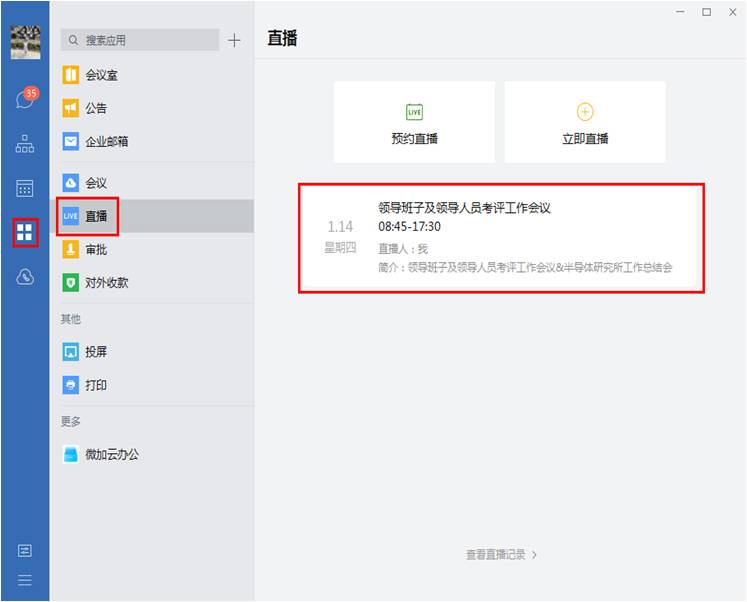747x602 pixels.
Task: Open the 打印 print app
Action: [x=95, y=385]
